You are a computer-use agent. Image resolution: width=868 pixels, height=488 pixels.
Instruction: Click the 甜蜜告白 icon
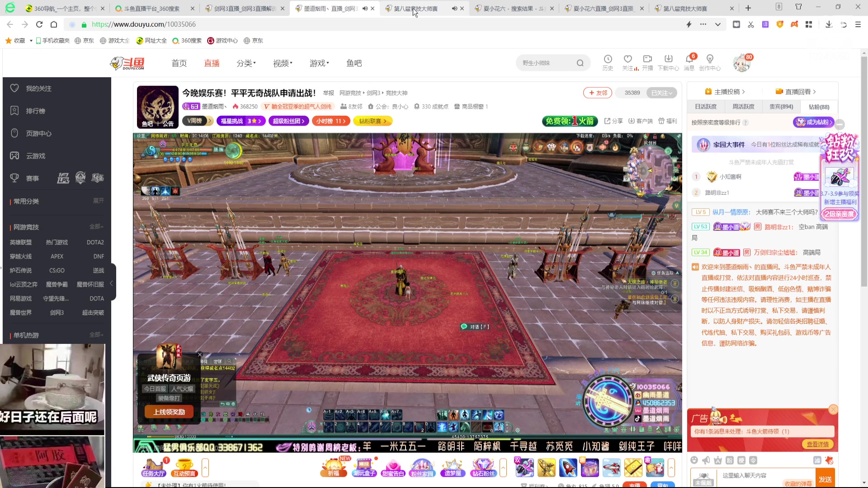393,468
